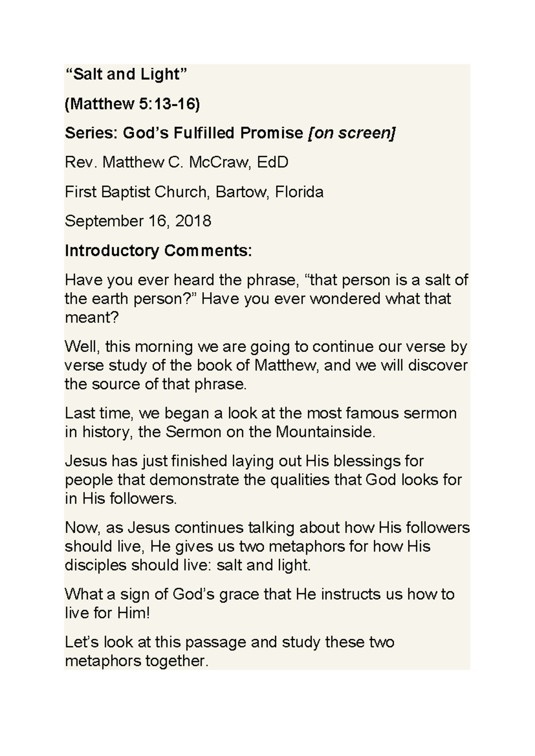535x756 pixels.
Task: Click the paragraph starting "Well, this morning"
Action: click(x=266, y=365)
